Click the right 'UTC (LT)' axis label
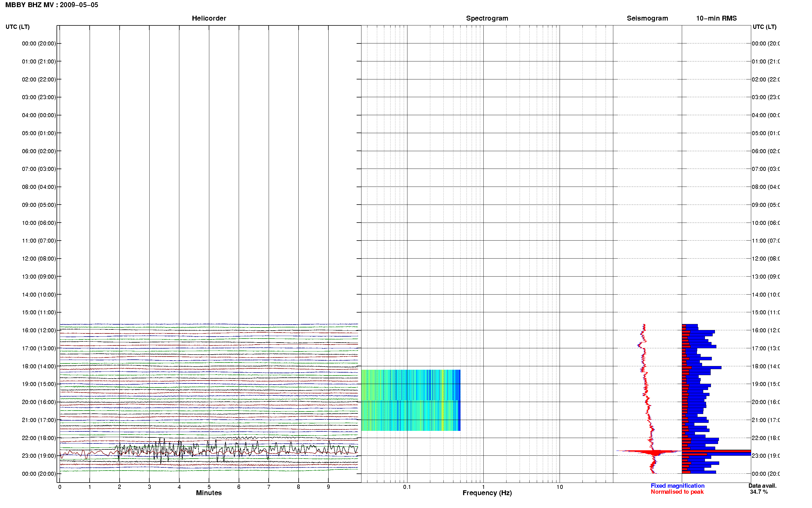812x508 pixels. click(x=764, y=27)
